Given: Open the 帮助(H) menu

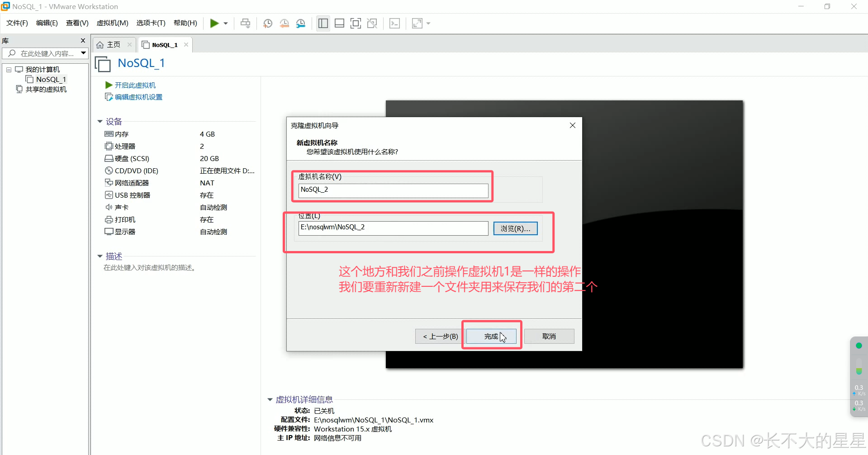Looking at the screenshot, I should (x=185, y=23).
